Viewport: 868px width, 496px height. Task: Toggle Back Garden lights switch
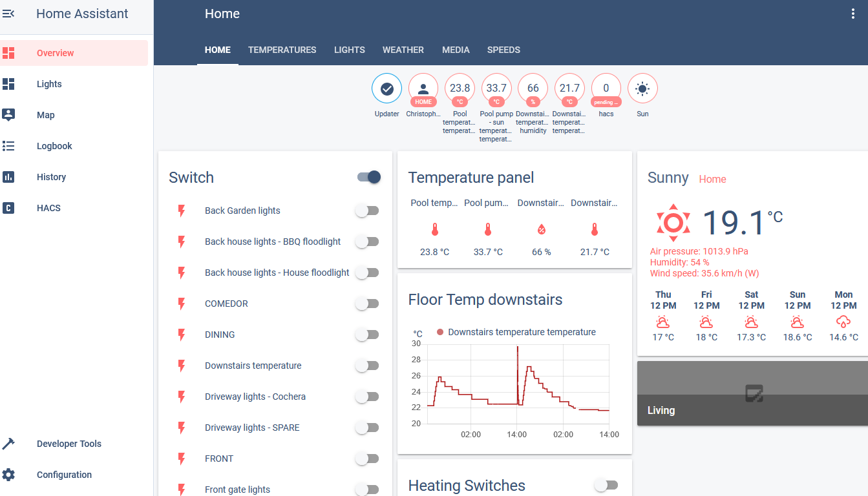pos(367,211)
